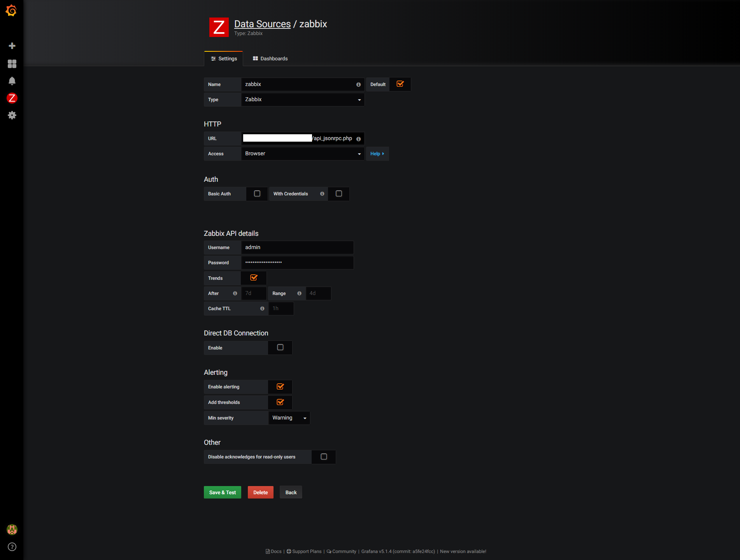Focus the Name input with zabbix

coord(303,84)
